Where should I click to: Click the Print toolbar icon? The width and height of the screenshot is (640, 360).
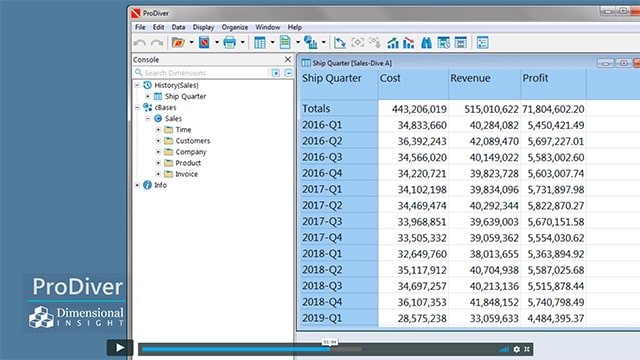coord(230,42)
